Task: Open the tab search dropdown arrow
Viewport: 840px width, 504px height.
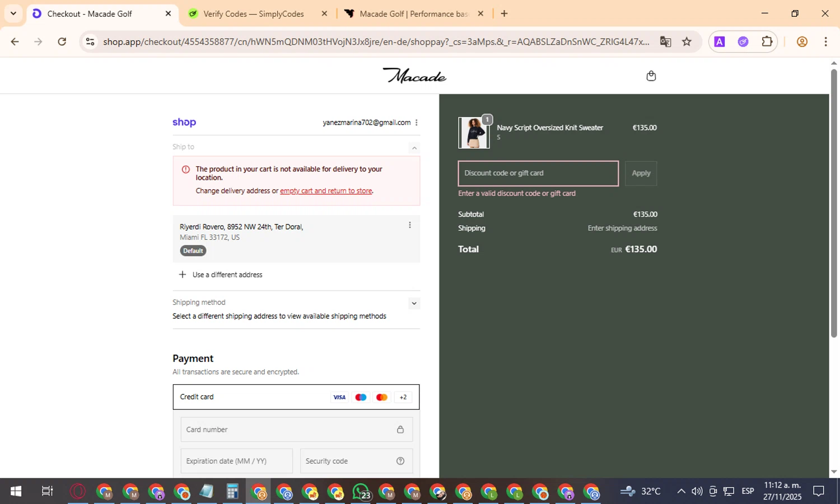Action: 13,13
